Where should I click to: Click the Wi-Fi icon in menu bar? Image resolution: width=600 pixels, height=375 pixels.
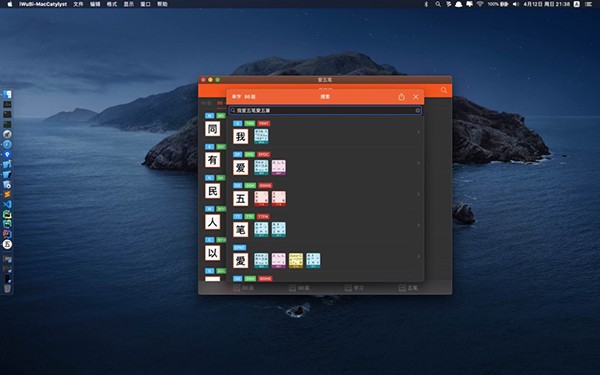click(480, 4)
